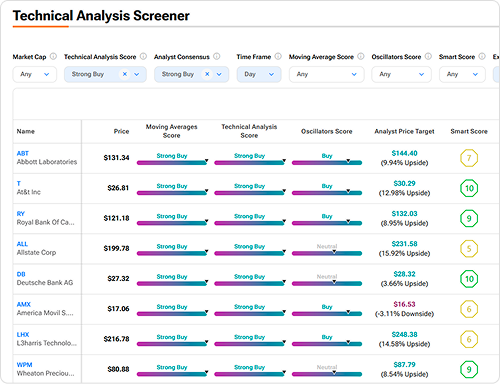Open the WPM ticker link

pos(24,365)
